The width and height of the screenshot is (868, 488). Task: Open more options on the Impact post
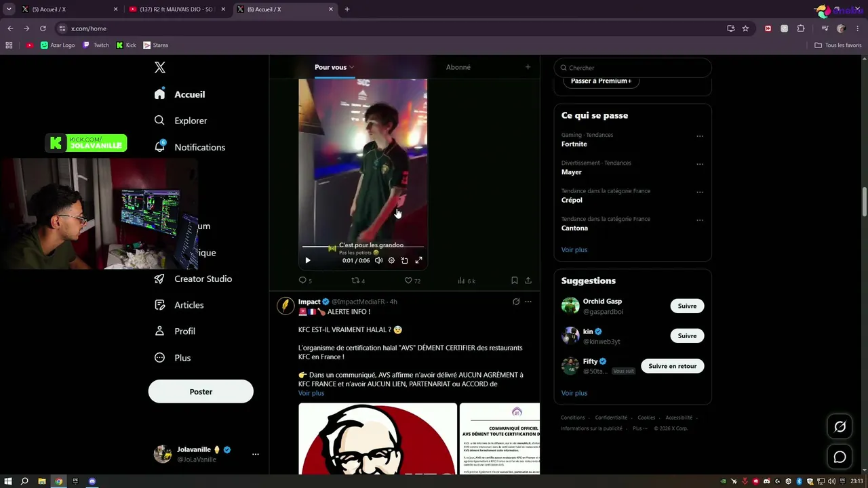(x=528, y=302)
